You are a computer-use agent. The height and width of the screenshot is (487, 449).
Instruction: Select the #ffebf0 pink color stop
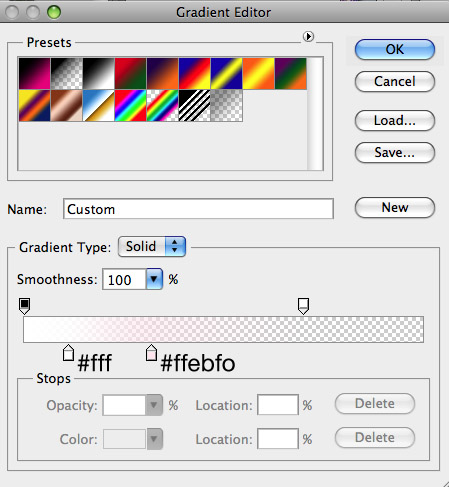click(151, 353)
